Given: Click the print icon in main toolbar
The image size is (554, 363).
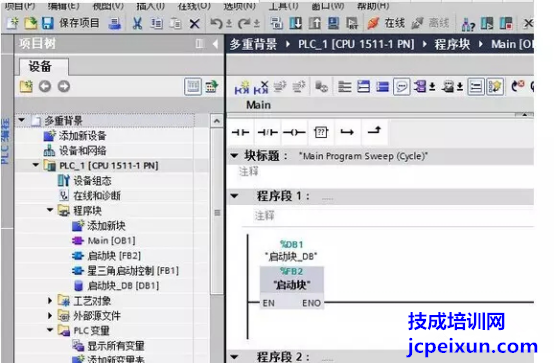Looking at the screenshot, I should pyautogui.click(x=114, y=24).
